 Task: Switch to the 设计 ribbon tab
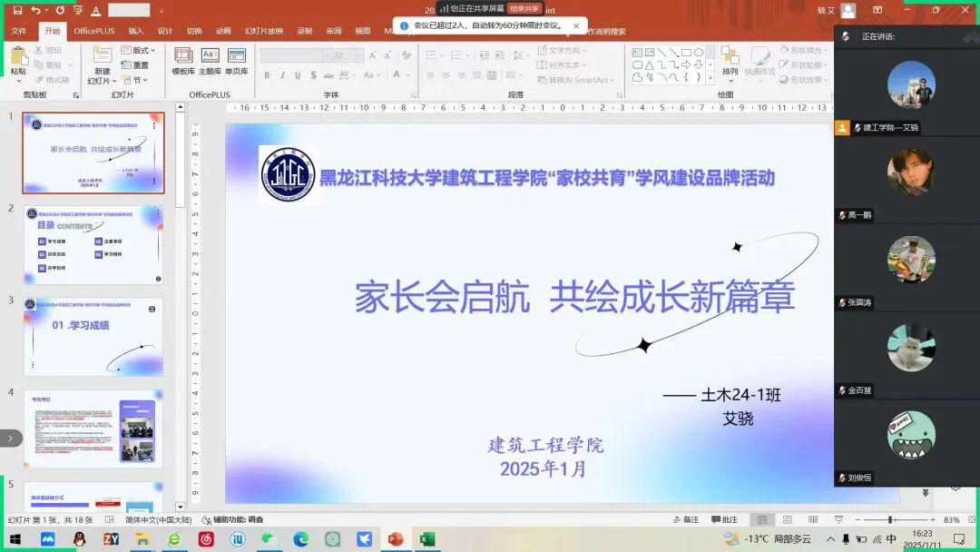point(165,31)
